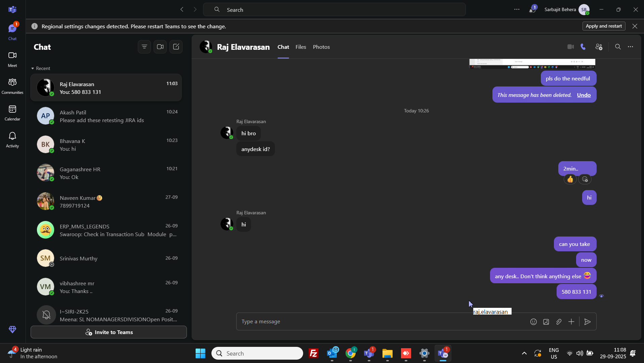644x363 pixels.
Task: Open the Activity feed
Action: point(12,140)
